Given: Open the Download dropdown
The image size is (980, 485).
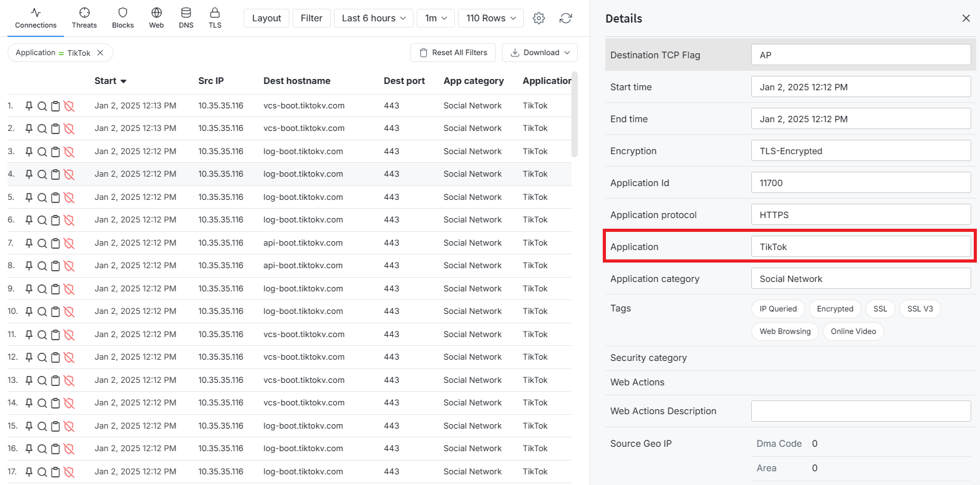Looking at the screenshot, I should click(x=540, y=53).
